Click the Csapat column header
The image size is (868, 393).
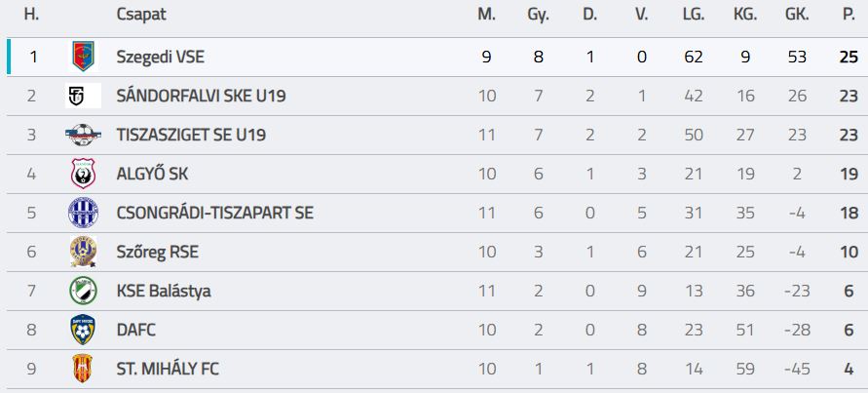pos(141,15)
